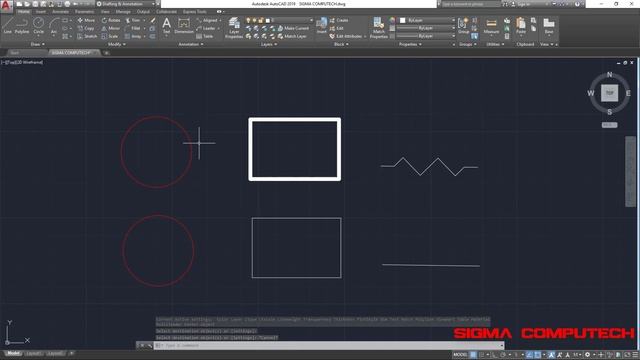Click the search keyword field
Viewport: 640px width, 360px height.
[x=470, y=4]
